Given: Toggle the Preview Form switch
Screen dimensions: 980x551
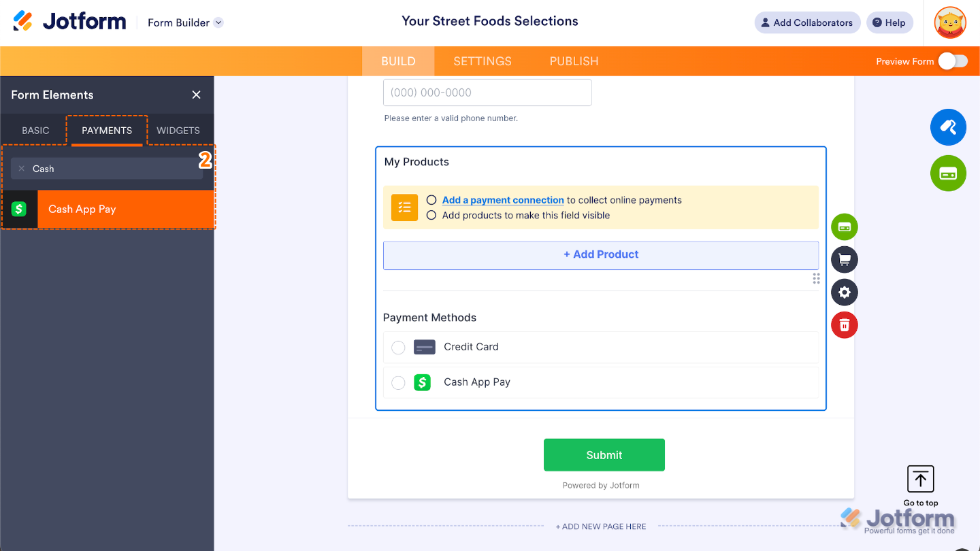Looking at the screenshot, I should click(x=952, y=61).
